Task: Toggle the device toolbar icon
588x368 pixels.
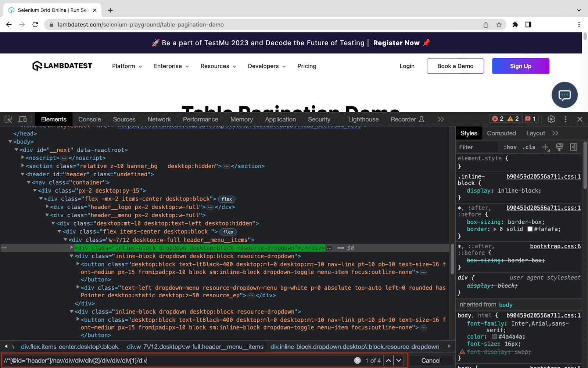Action: [x=23, y=119]
